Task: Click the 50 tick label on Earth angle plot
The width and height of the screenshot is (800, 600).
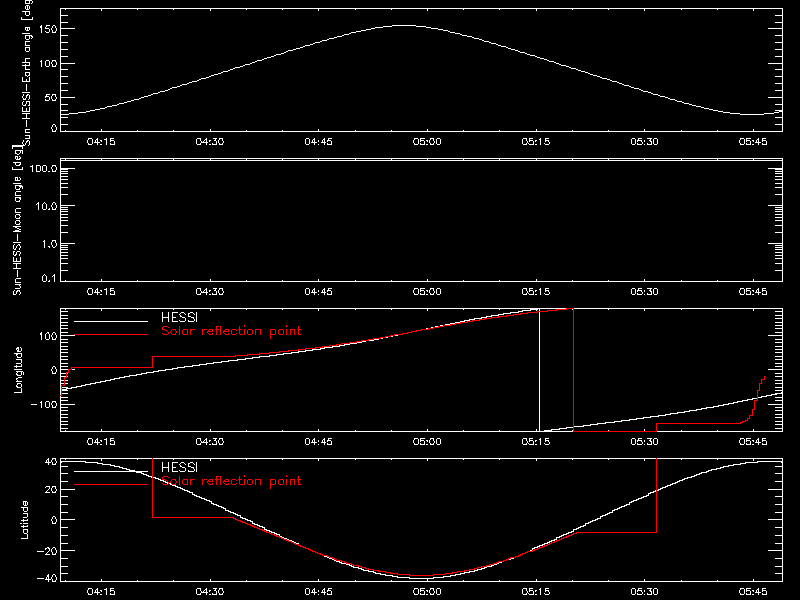Action: point(51,97)
